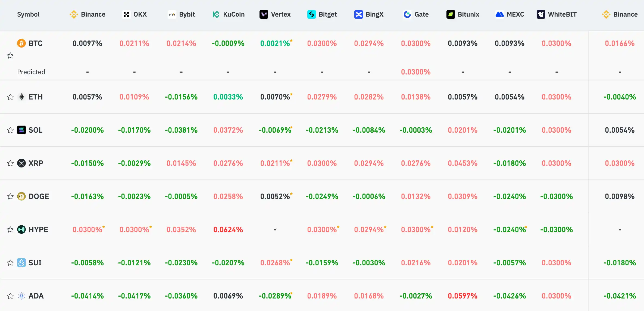This screenshot has height=311, width=644.
Task: Click the Dogecoin coin icon
Action: 21,196
